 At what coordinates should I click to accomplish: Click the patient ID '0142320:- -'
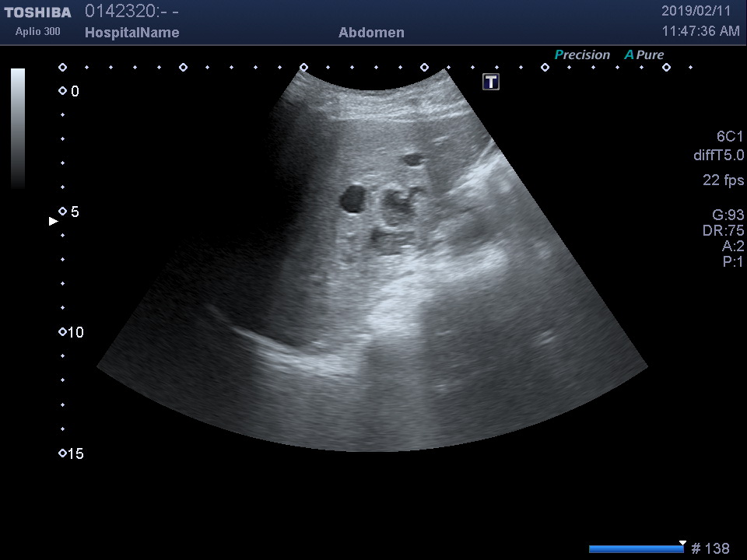[x=132, y=11]
